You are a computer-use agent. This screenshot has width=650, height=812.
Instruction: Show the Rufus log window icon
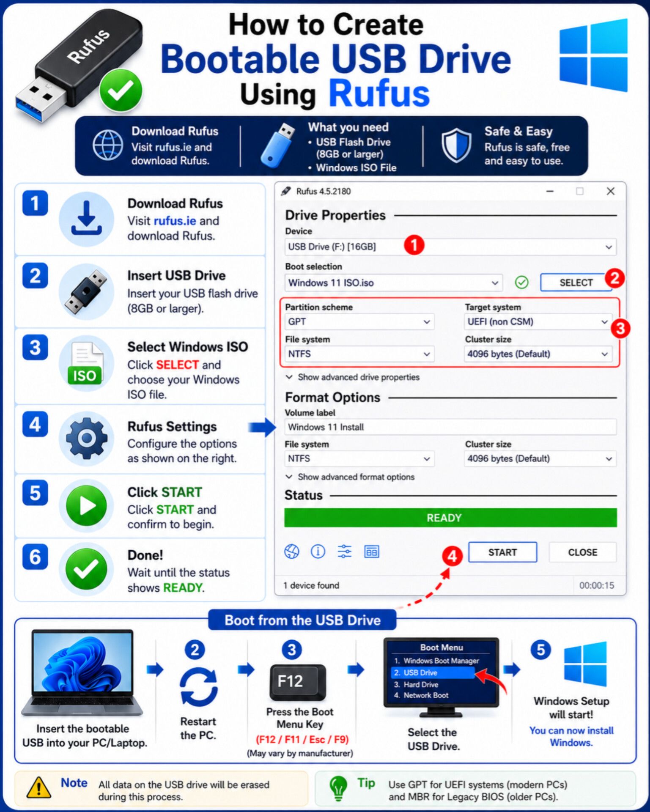(x=372, y=551)
